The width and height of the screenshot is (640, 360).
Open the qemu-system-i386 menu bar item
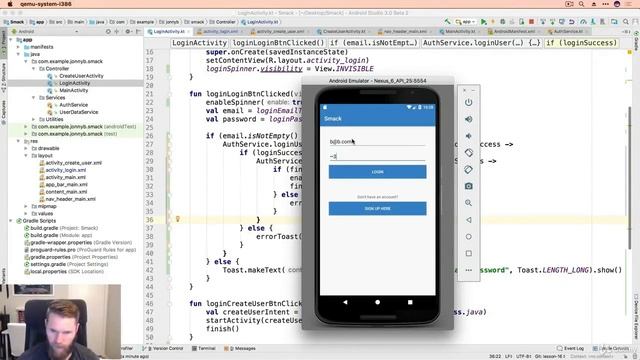[46, 4]
